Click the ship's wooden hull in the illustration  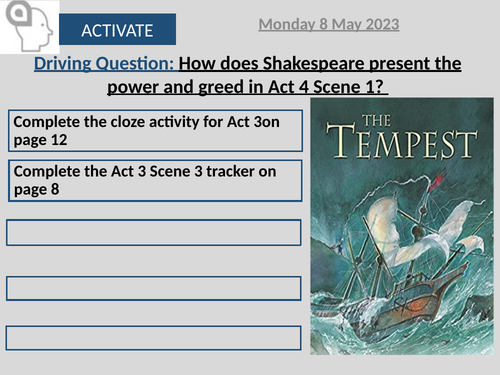[402, 308]
